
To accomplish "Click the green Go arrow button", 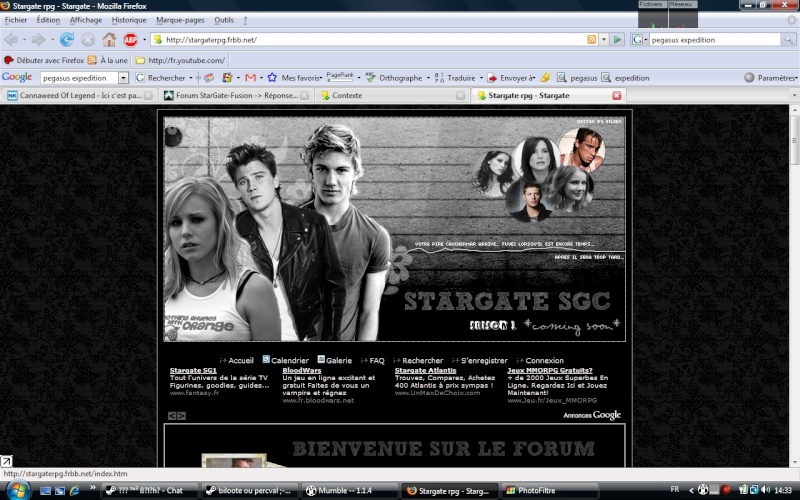I will (x=617, y=39).
